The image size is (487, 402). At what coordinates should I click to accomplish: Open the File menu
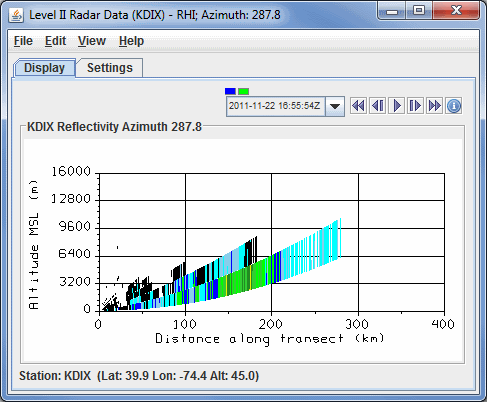tap(23, 41)
